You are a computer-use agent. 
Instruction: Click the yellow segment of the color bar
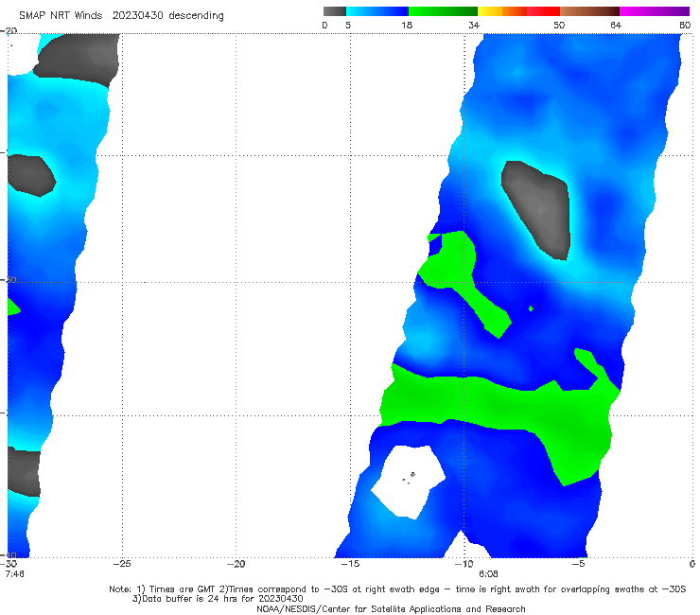pos(490,11)
